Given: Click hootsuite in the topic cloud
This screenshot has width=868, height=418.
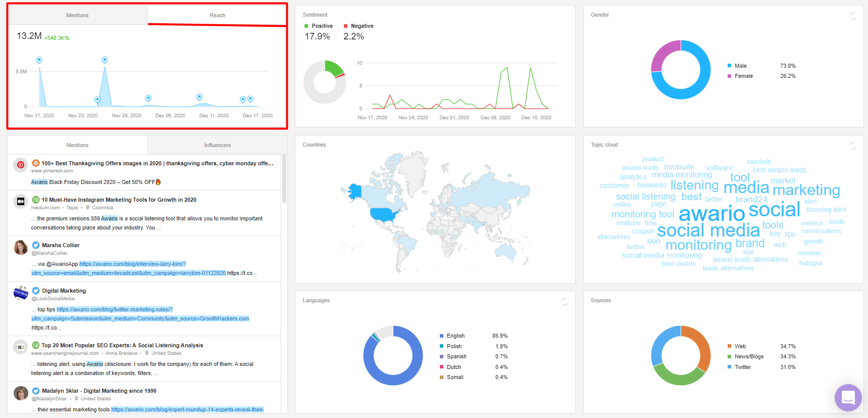Looking at the screenshot, I should tap(679, 167).
